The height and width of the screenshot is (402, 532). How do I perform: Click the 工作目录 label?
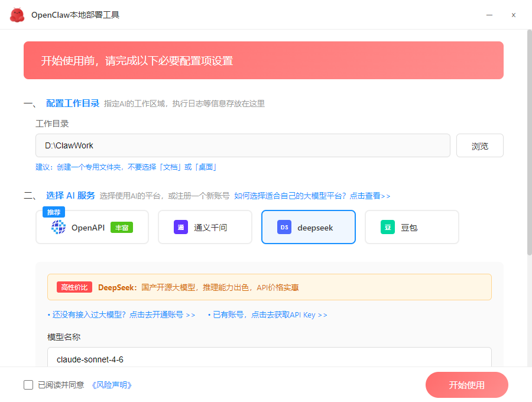pos(52,124)
